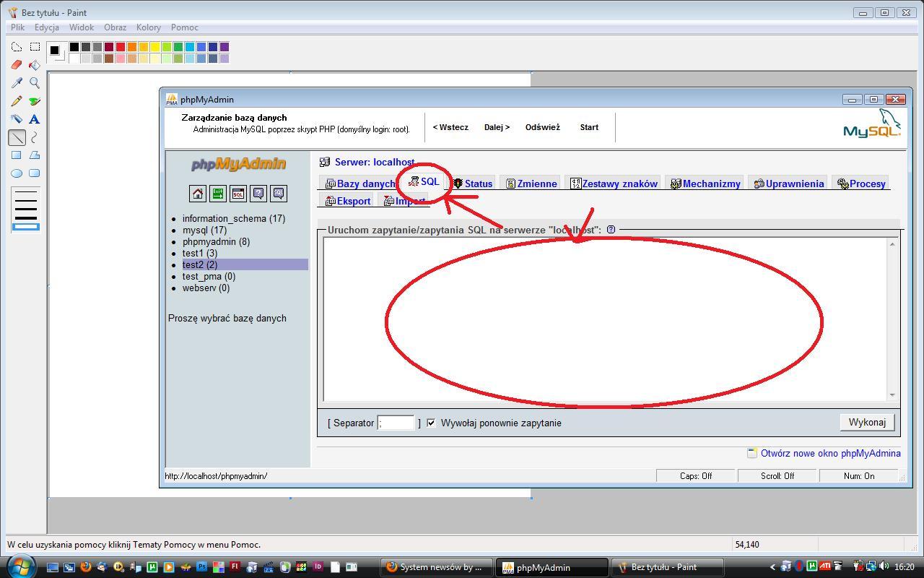Pick the red color swatch in palette
The height and width of the screenshot is (578, 924).
121,47
